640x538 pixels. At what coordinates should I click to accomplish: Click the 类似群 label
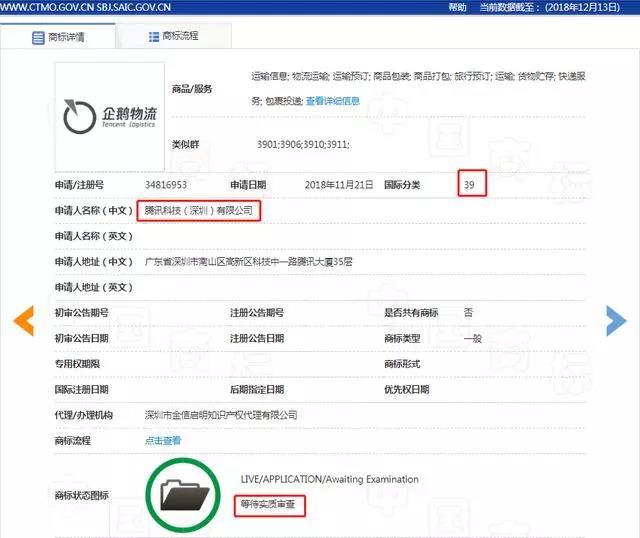pos(185,145)
